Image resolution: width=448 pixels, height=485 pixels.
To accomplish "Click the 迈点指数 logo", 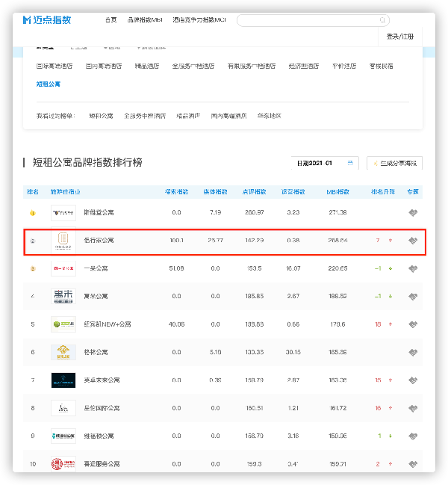I will 48,19.
